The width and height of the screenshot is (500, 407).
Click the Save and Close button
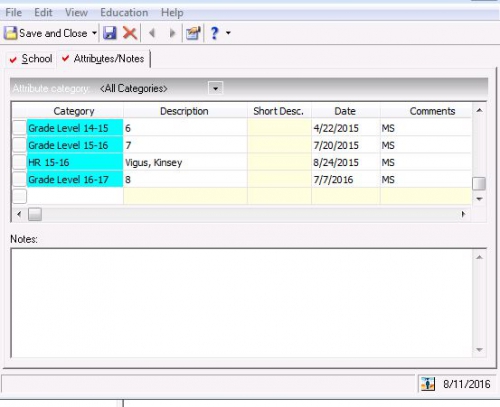coord(45,33)
